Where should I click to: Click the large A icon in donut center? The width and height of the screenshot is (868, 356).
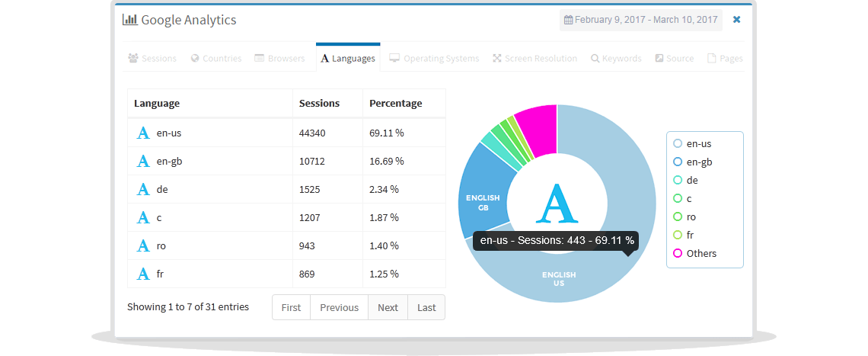(557, 204)
